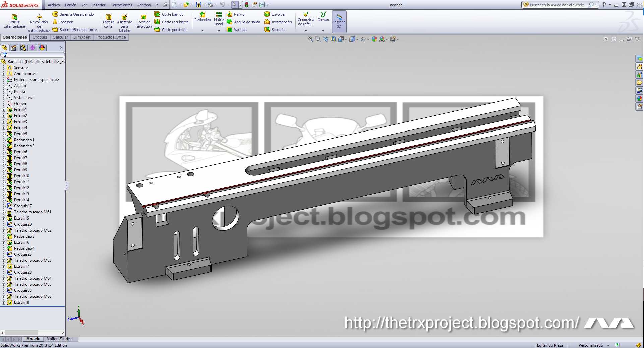Image resolution: width=644 pixels, height=348 pixels.
Task: Click the Save icon with warning
Action: (198, 5)
